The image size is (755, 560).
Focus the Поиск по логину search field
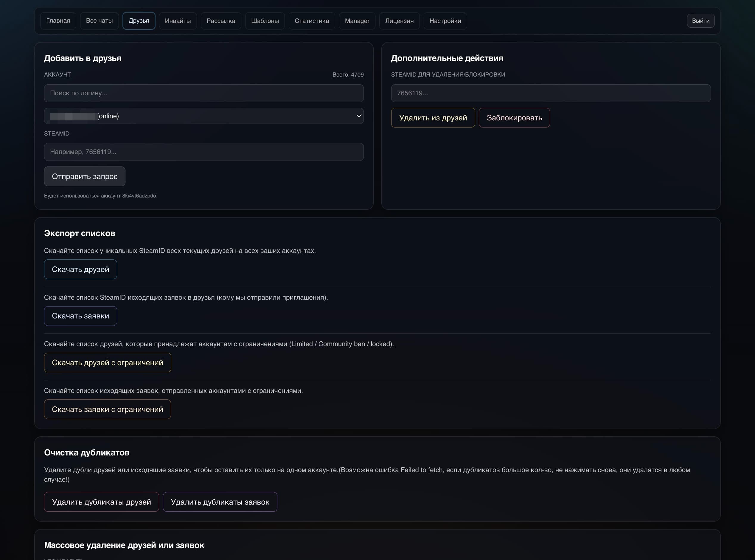coord(204,93)
